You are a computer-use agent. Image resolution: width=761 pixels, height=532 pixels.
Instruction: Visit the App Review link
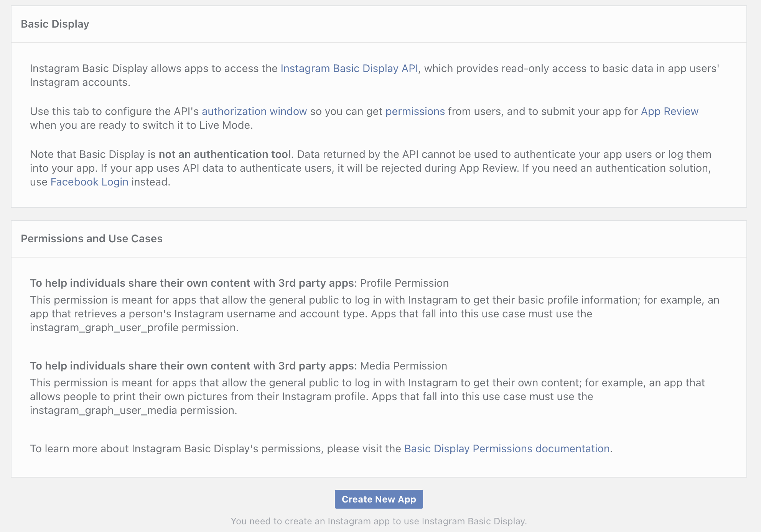tap(670, 111)
